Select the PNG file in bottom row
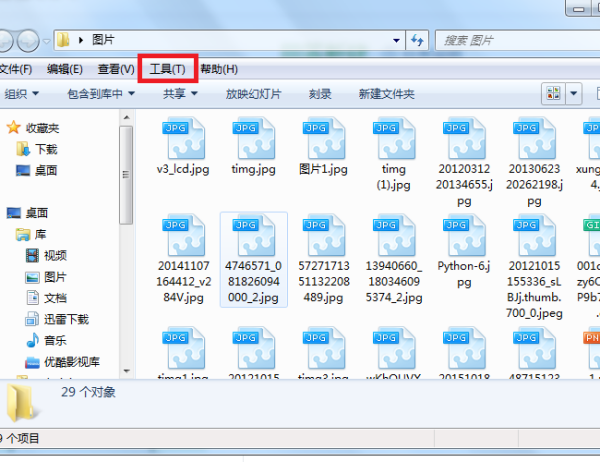The width and height of the screenshot is (600, 462). 592,352
